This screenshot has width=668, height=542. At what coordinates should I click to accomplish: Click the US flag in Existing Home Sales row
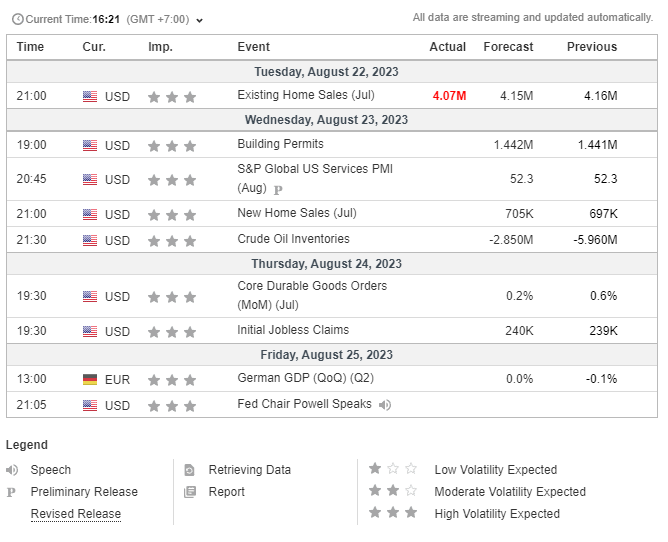pos(90,97)
